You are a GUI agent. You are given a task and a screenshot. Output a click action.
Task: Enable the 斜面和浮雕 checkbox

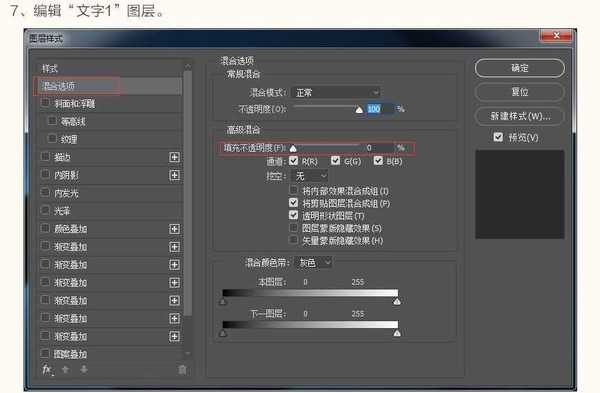coord(45,103)
